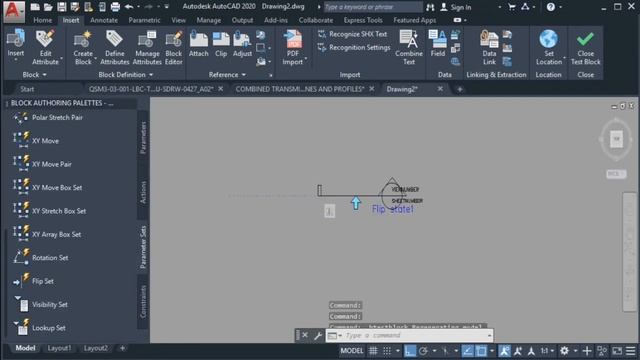Open the View ribbon tab
The image size is (640, 360).
[178, 20]
